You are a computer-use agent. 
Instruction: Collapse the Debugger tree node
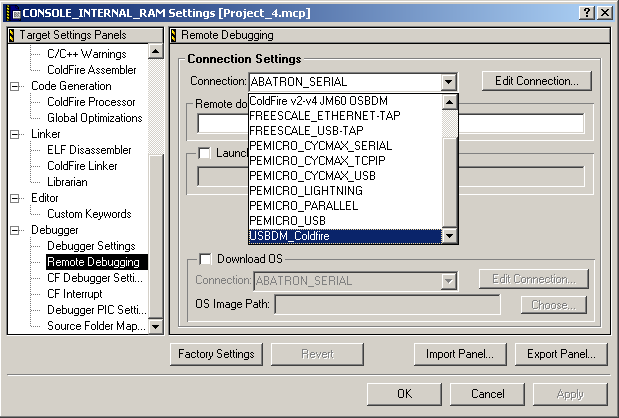(15, 230)
